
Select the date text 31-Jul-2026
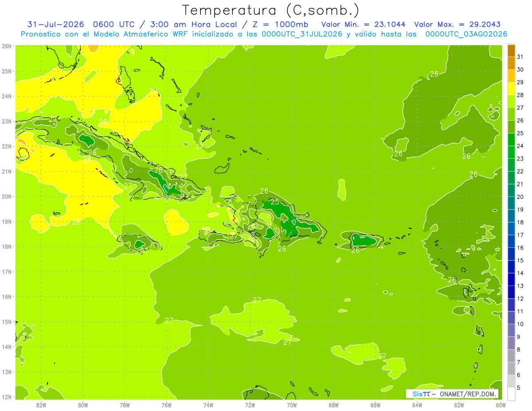[55, 24]
